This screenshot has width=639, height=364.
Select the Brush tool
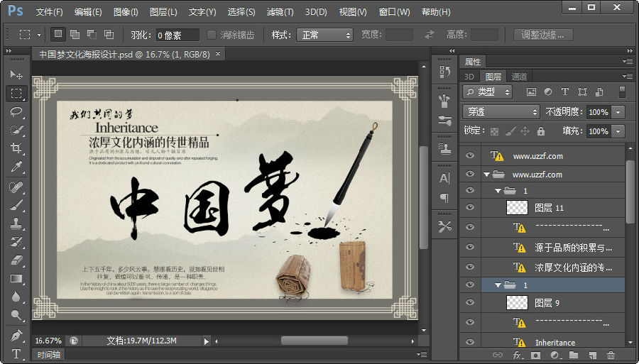point(16,205)
